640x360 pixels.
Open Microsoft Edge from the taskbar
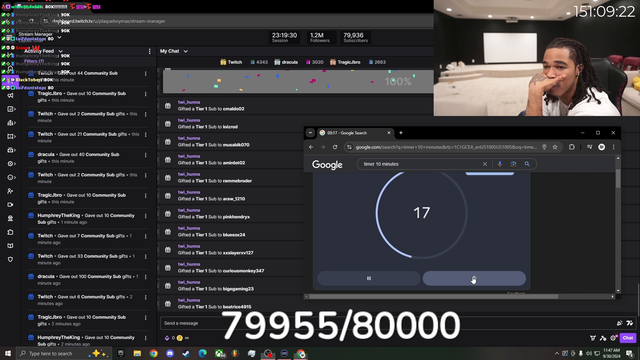tap(202, 353)
